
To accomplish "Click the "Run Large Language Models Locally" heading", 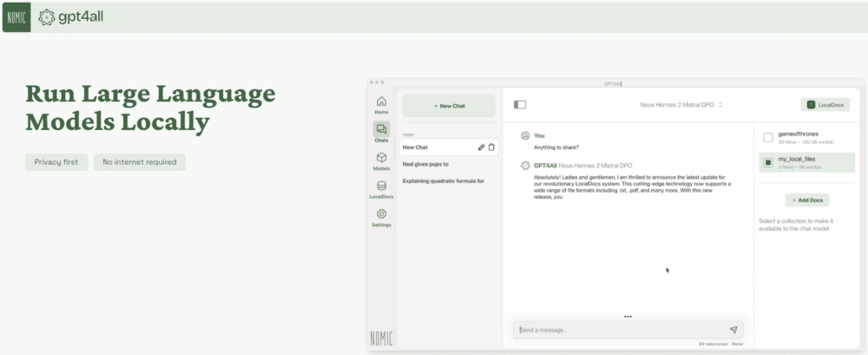I will 150,108.
